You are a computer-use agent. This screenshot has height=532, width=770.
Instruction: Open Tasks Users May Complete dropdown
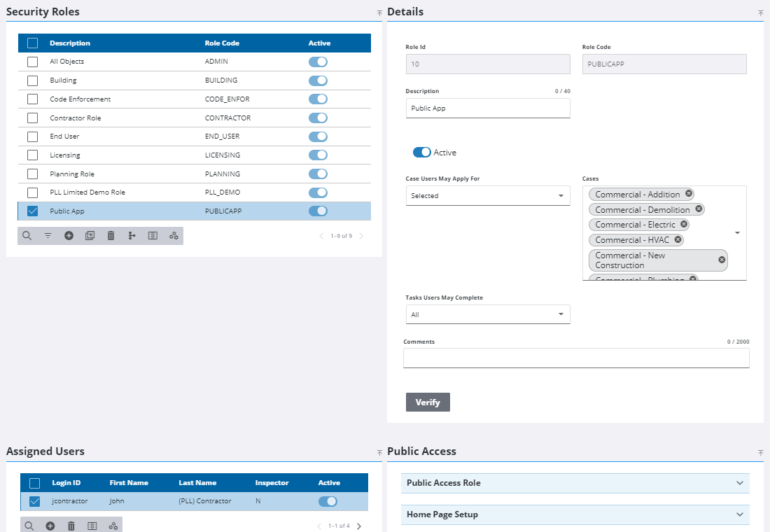click(488, 315)
